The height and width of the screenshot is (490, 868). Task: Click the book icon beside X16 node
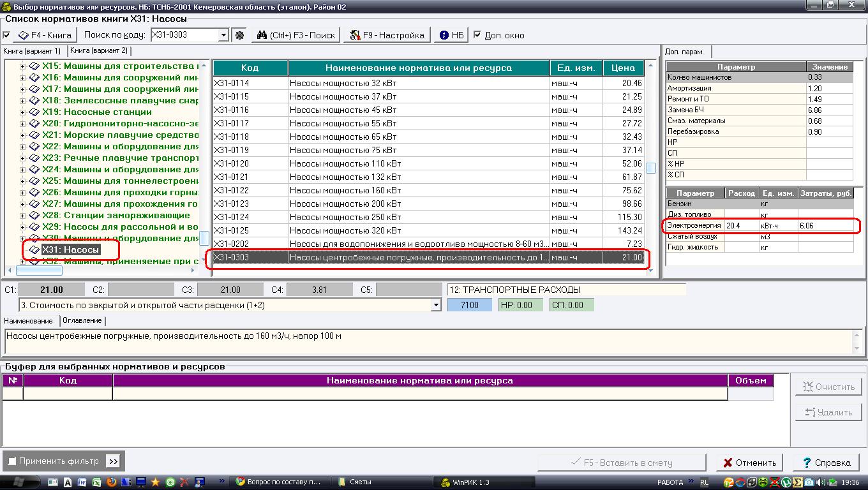(34, 78)
